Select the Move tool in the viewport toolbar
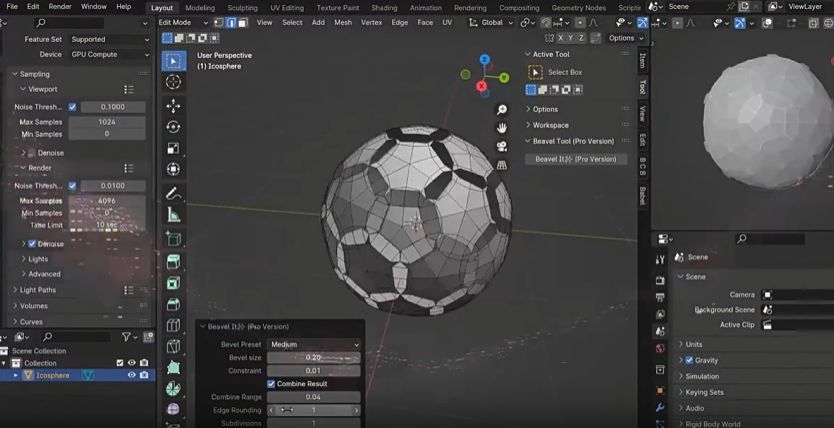Viewport: 834px width, 428px height. point(173,105)
